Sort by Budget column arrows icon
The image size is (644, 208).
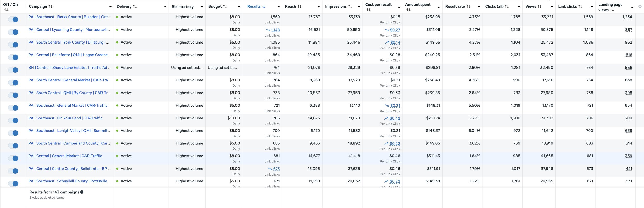[x=225, y=6]
